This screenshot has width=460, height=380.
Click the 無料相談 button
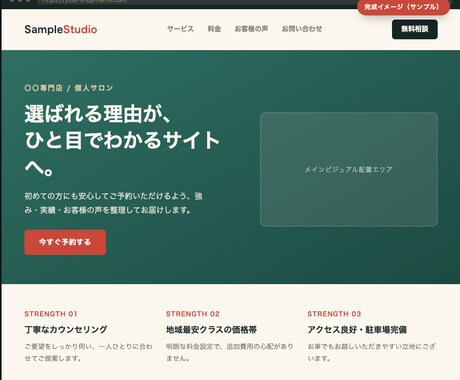point(415,29)
